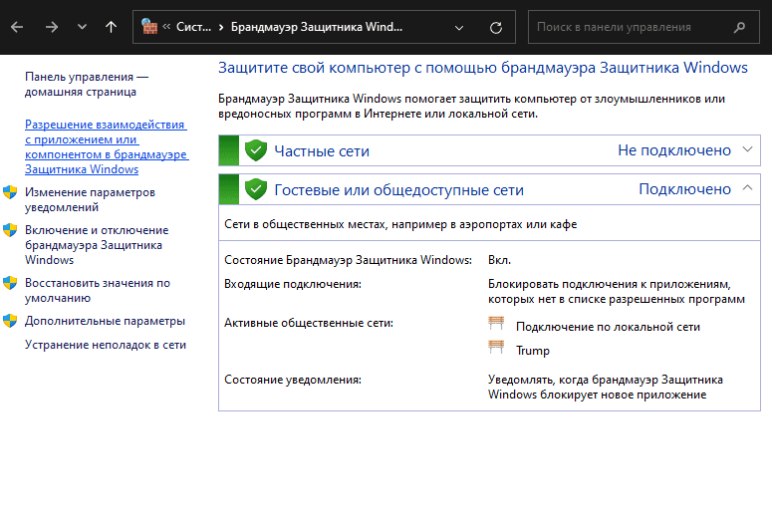Go back with the left arrow
Screen dimensions: 772x532
click(x=17, y=27)
